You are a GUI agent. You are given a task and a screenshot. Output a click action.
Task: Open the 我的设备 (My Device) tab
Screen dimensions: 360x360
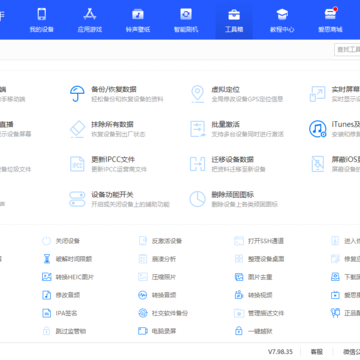tap(42, 20)
